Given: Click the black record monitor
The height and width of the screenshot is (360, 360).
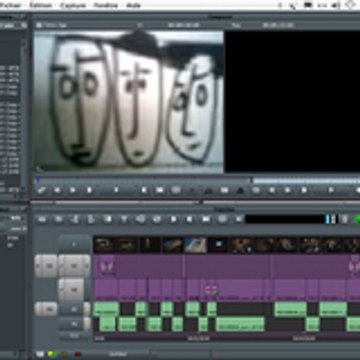Looking at the screenshot, I should point(292,102).
